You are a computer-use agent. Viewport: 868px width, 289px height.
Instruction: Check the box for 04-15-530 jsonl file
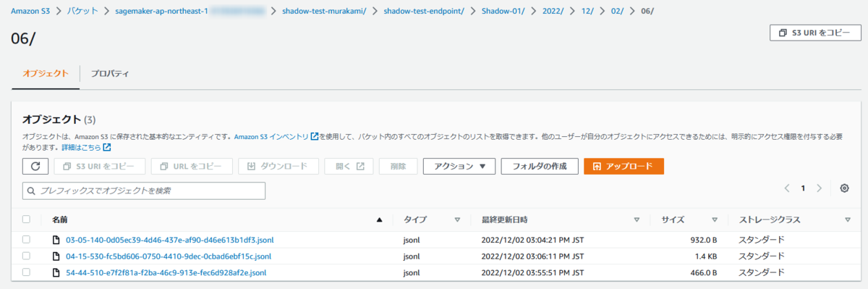[x=27, y=256]
